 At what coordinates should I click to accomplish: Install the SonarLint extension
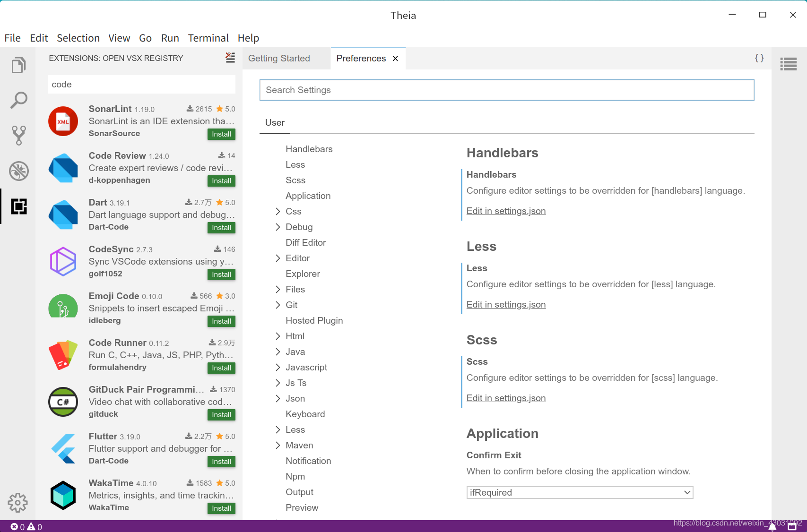221,134
